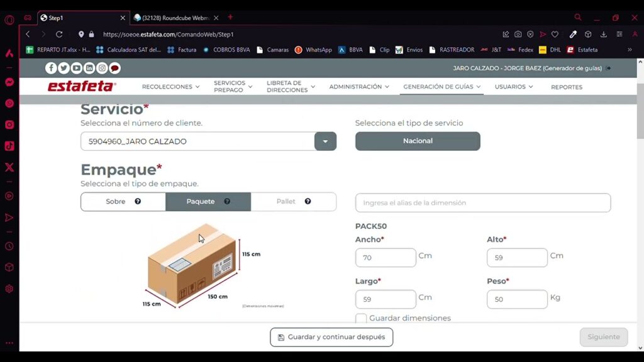Reload the current page
The height and width of the screenshot is (362, 644).
[x=59, y=35]
